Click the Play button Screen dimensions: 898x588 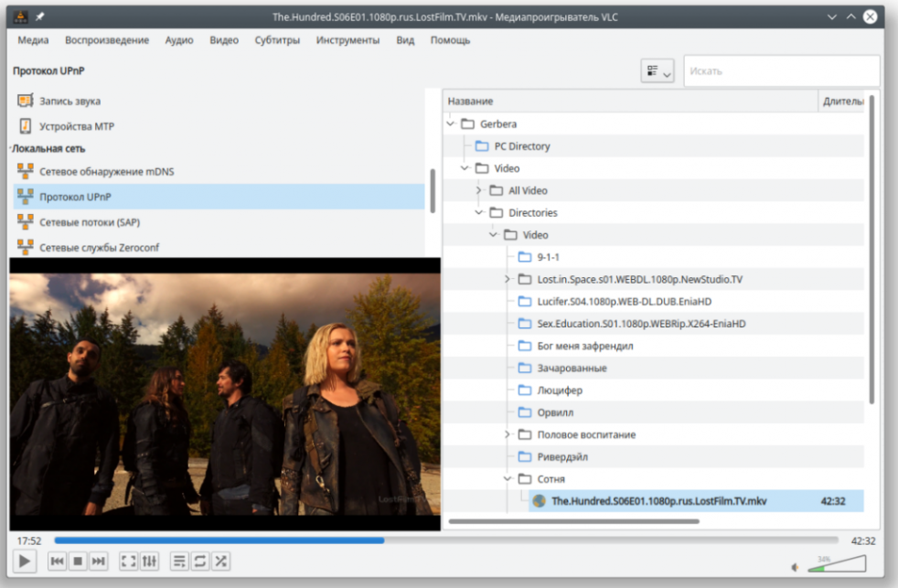click(25, 561)
